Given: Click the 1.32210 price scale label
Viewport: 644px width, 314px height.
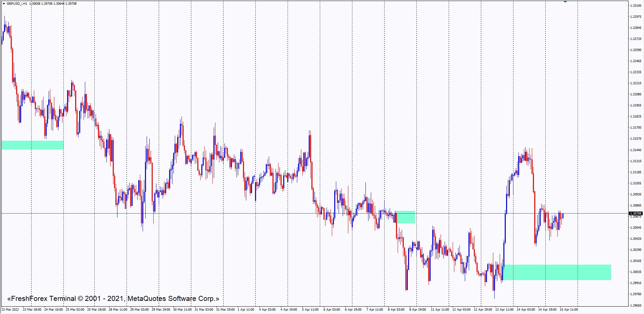Looking at the screenshot, I should click(x=636, y=83).
